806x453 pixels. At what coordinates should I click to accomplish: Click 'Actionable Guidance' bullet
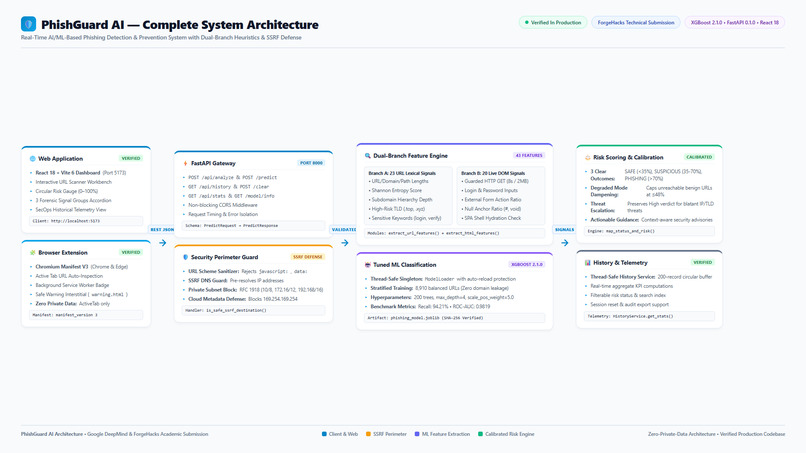[651, 220]
